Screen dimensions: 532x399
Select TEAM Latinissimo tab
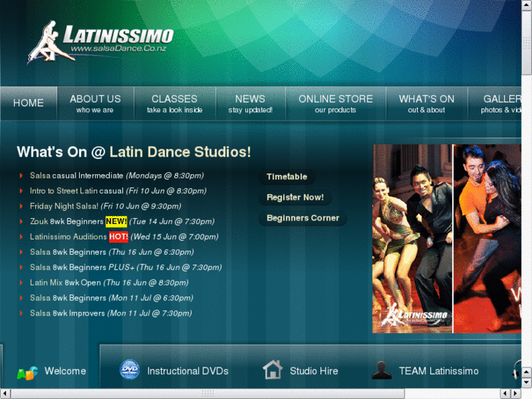pos(425,371)
